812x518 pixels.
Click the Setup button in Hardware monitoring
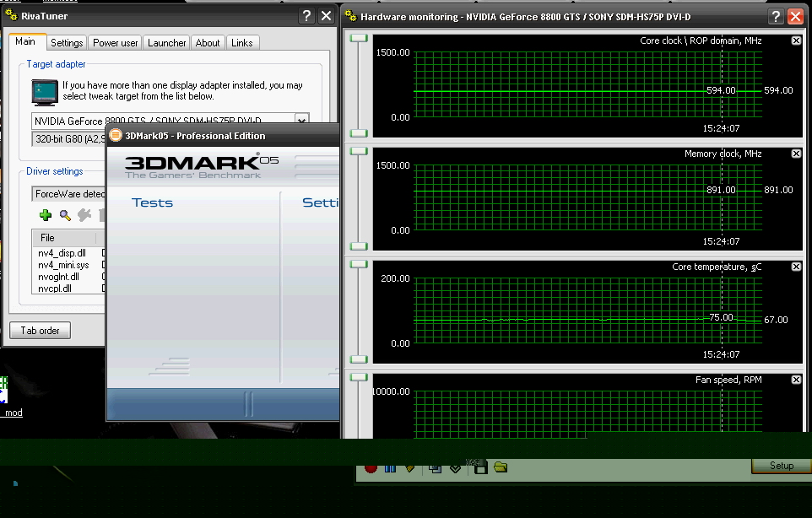click(782, 465)
